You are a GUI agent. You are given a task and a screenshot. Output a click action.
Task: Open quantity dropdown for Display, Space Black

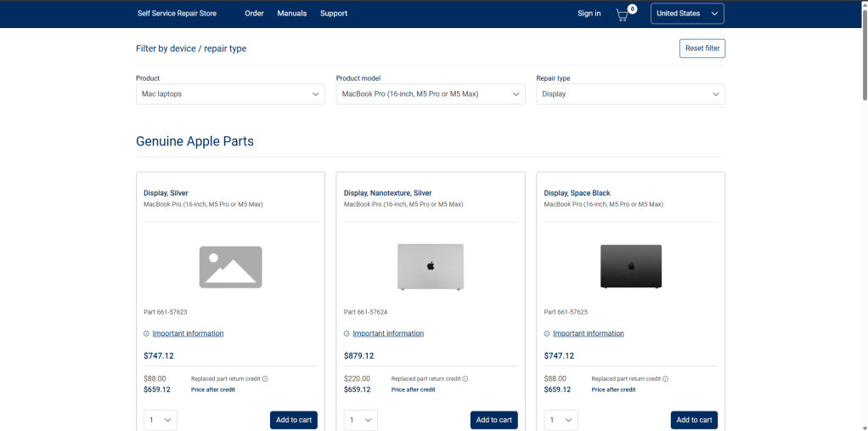(561, 420)
